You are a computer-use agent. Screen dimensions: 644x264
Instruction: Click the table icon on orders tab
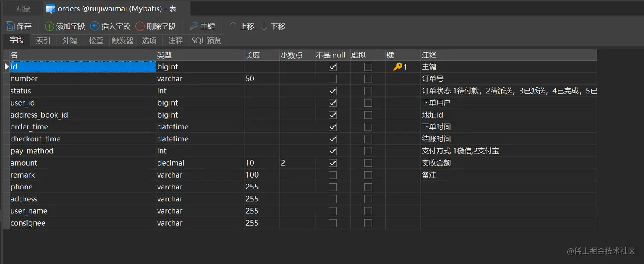(50, 9)
